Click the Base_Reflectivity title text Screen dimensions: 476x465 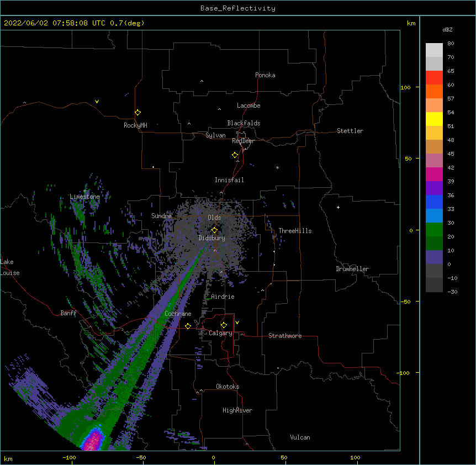point(238,8)
